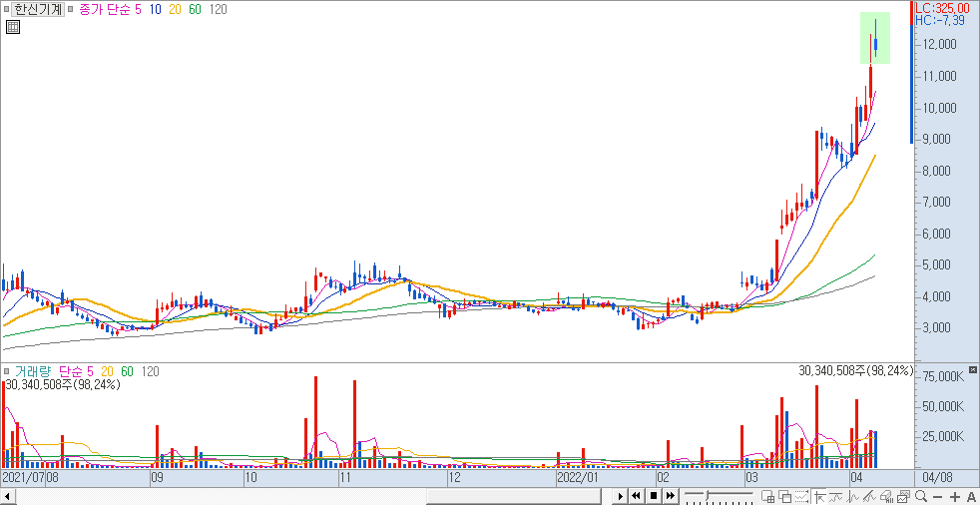Toggle the square marker before 종가 단순
Image resolution: width=980 pixels, height=505 pixels.
[71, 9]
